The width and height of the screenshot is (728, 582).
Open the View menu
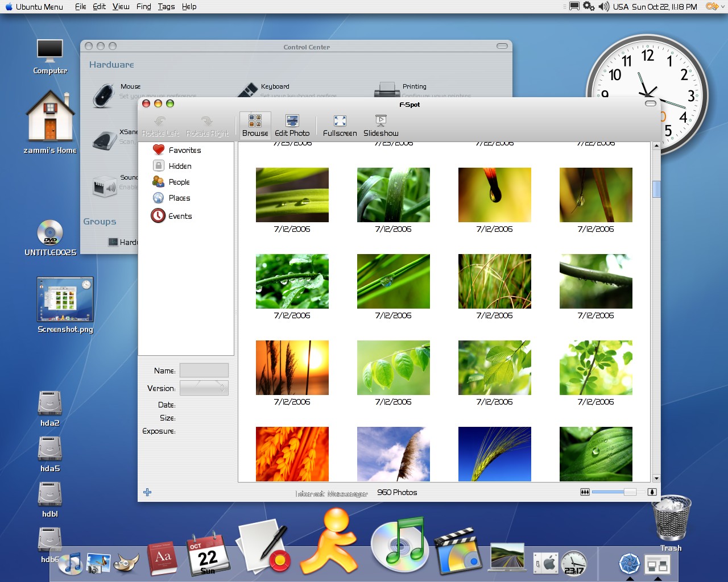pos(121,7)
